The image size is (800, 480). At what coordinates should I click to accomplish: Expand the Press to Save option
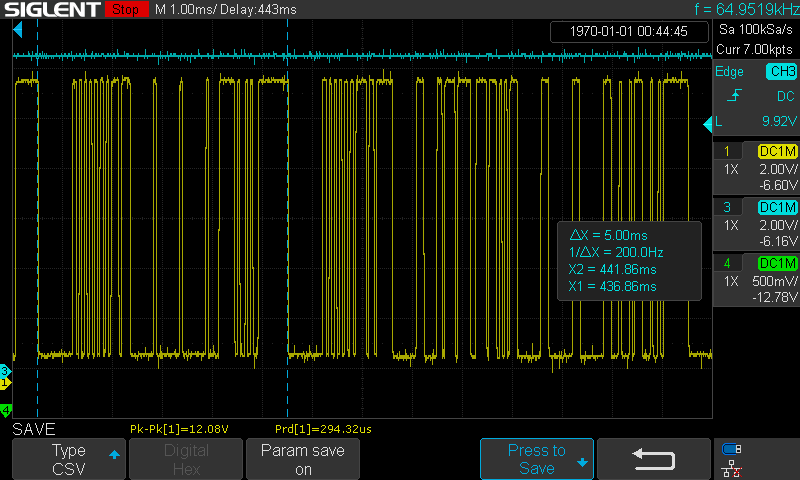[x=537, y=460]
